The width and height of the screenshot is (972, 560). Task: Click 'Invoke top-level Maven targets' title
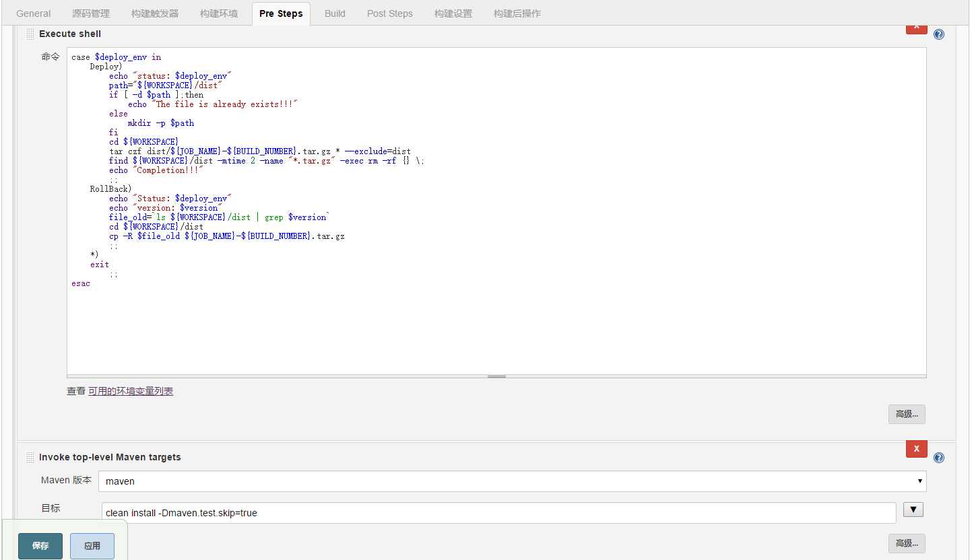[110, 457]
